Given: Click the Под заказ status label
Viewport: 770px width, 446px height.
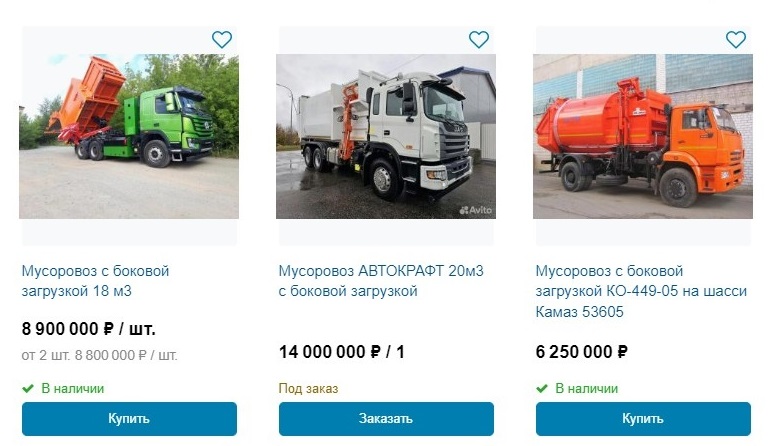Looking at the screenshot, I should (x=308, y=389).
